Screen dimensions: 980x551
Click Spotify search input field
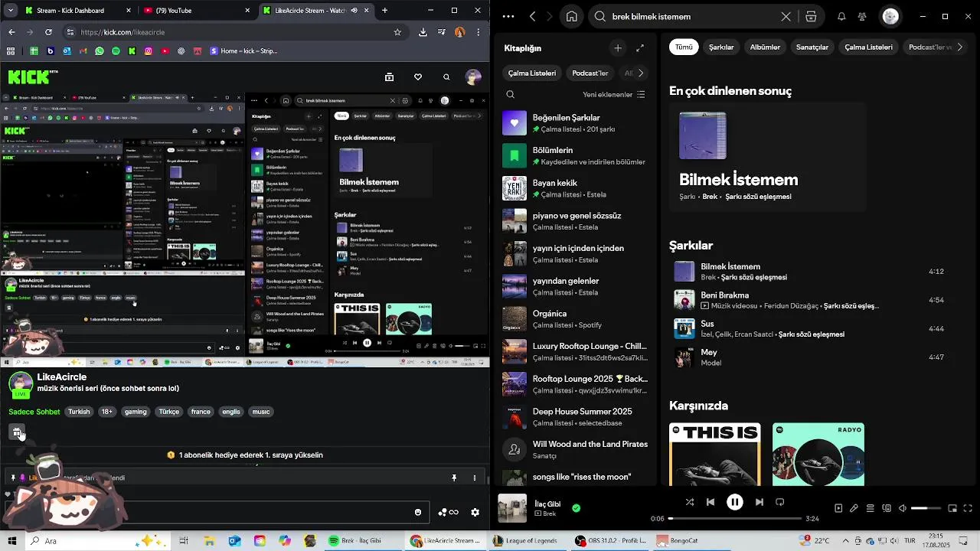pyautogui.click(x=693, y=17)
